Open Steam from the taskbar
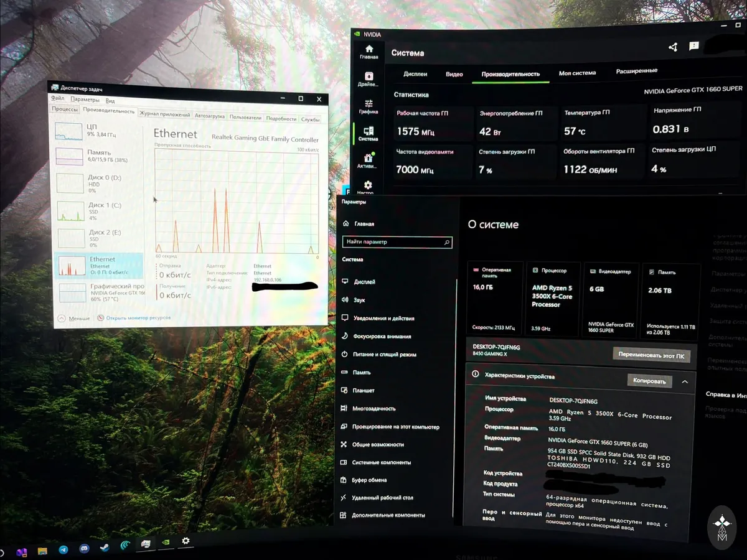 coord(105,548)
